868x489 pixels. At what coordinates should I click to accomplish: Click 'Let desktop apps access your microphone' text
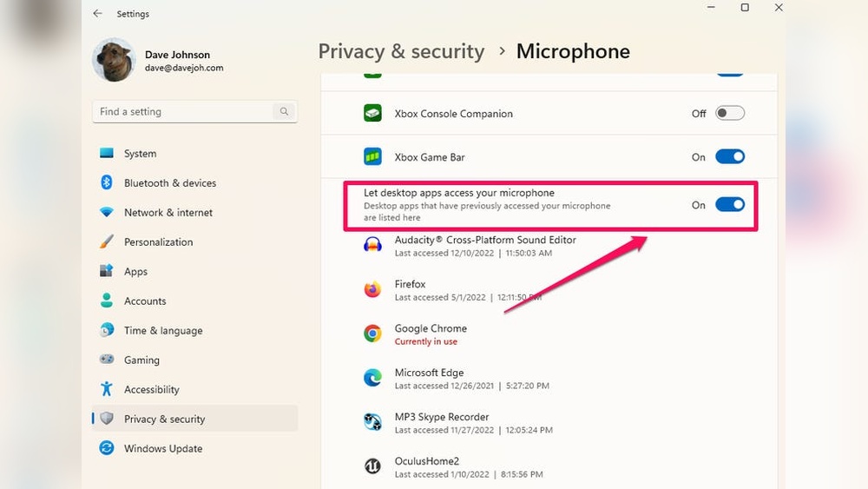tap(459, 193)
